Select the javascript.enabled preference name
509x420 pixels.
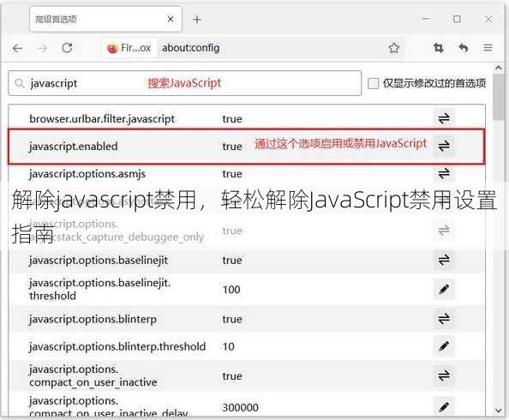pyautogui.click(x=74, y=147)
